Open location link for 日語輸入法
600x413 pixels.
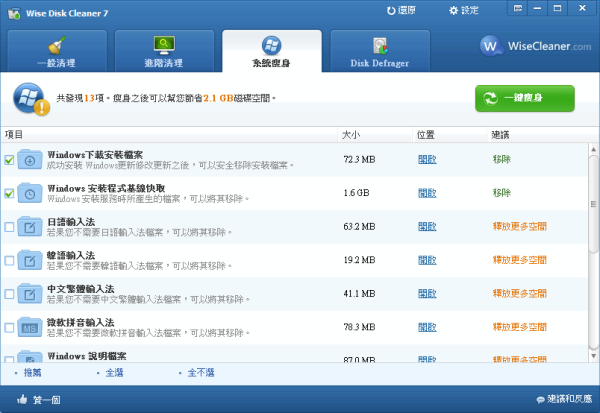[427, 227]
